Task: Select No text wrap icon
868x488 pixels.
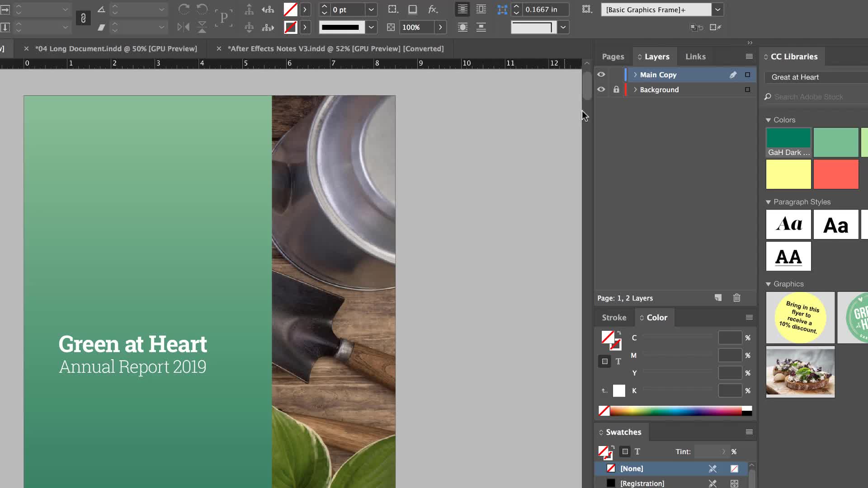Action: tap(462, 9)
